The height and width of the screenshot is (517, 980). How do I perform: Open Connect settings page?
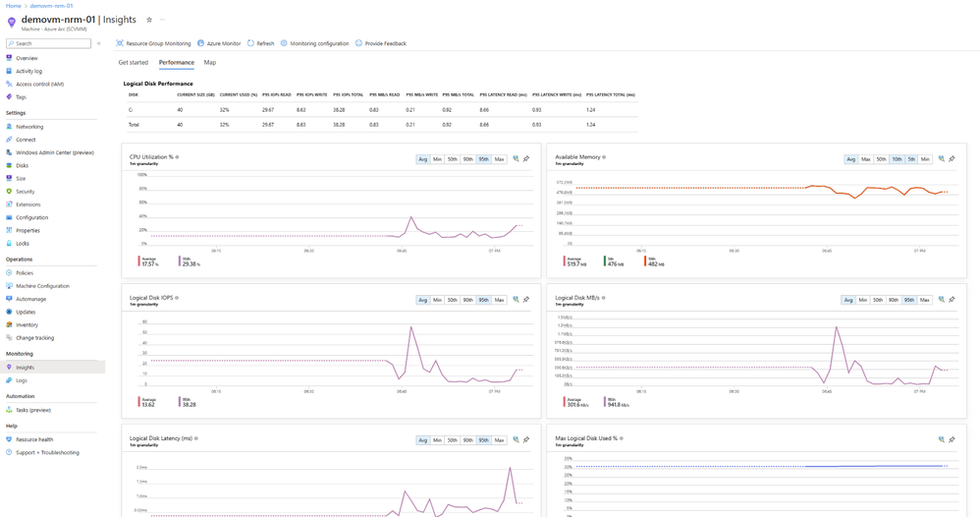click(26, 140)
